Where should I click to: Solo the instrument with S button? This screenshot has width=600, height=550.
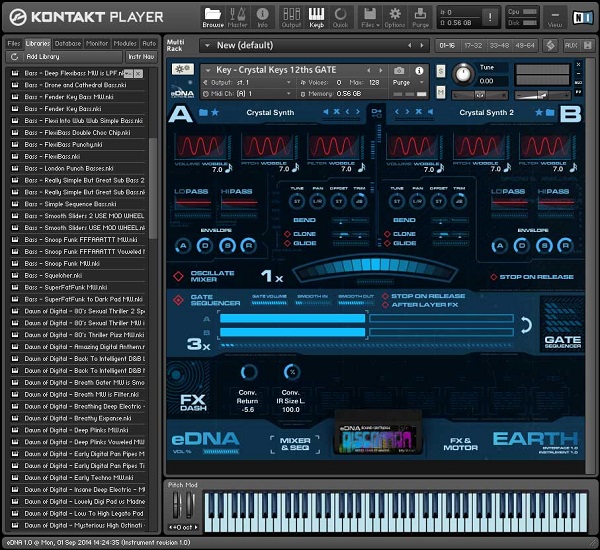pyautogui.click(x=441, y=71)
